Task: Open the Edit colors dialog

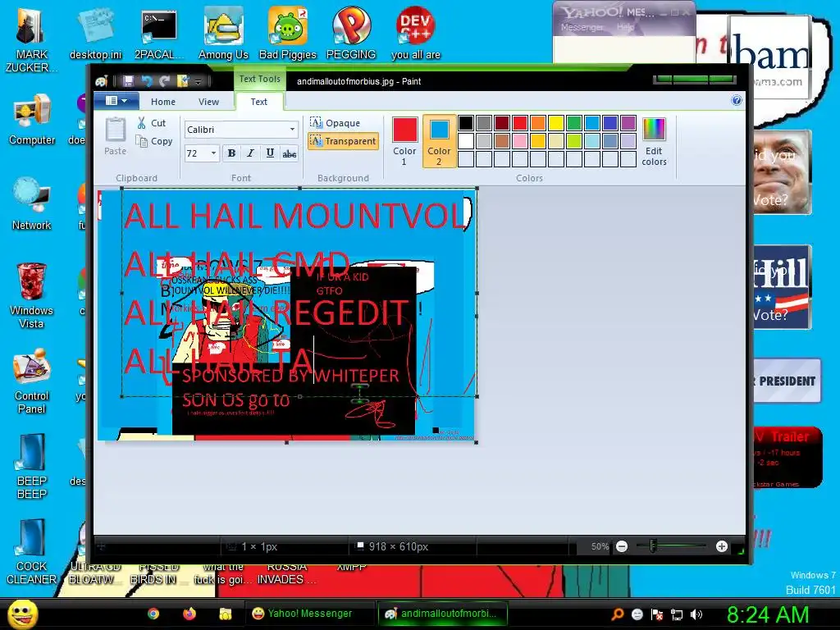Action: click(x=654, y=141)
